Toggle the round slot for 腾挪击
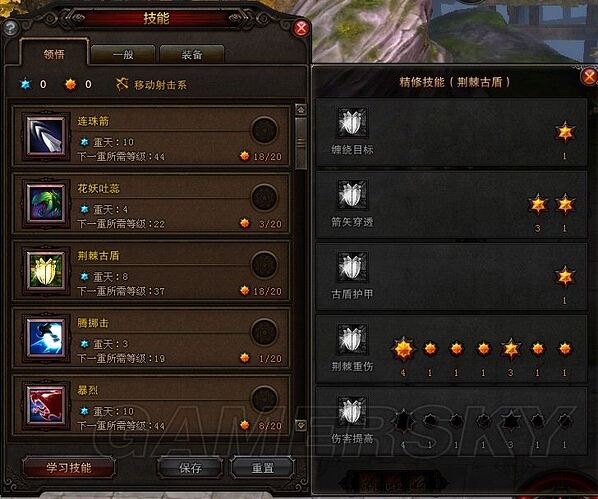The width and height of the screenshot is (598, 499). [x=264, y=332]
